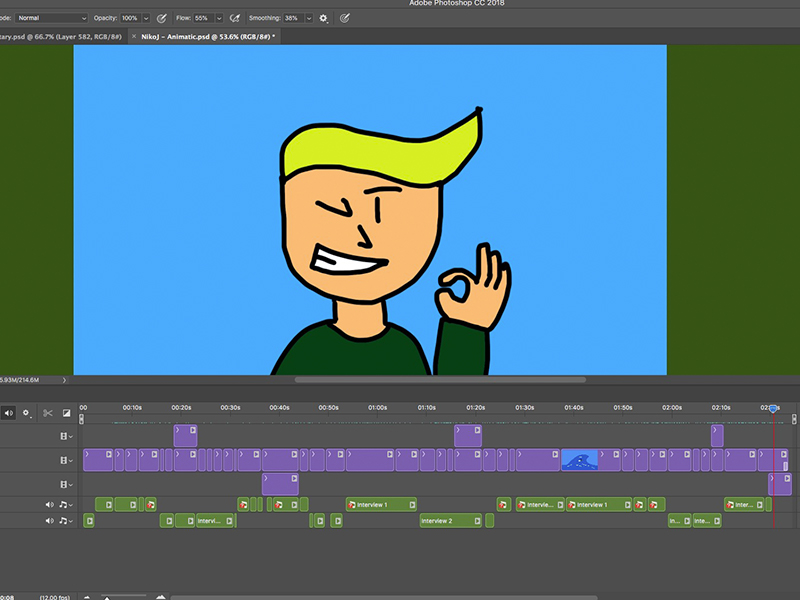Select the split at playhead scissors tool
Image resolution: width=800 pixels, height=600 pixels.
coord(47,413)
